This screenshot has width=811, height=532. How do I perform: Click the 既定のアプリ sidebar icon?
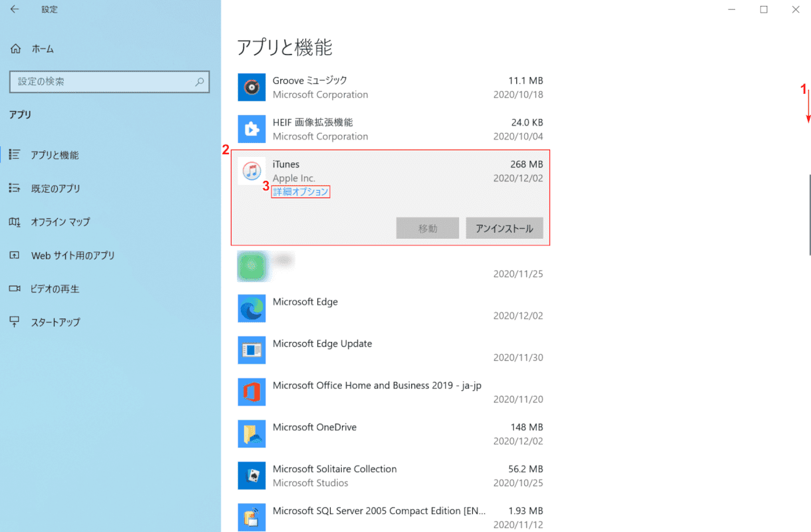pyautogui.click(x=15, y=188)
